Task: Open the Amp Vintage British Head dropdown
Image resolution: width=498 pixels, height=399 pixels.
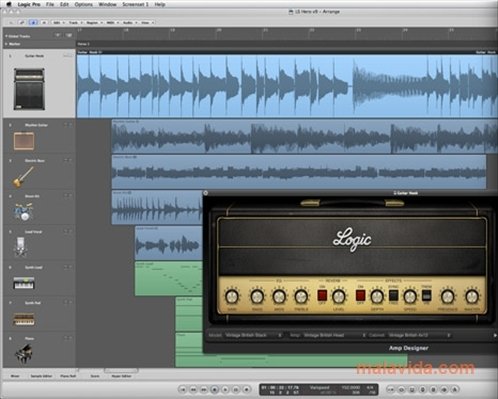Action: tap(334, 335)
